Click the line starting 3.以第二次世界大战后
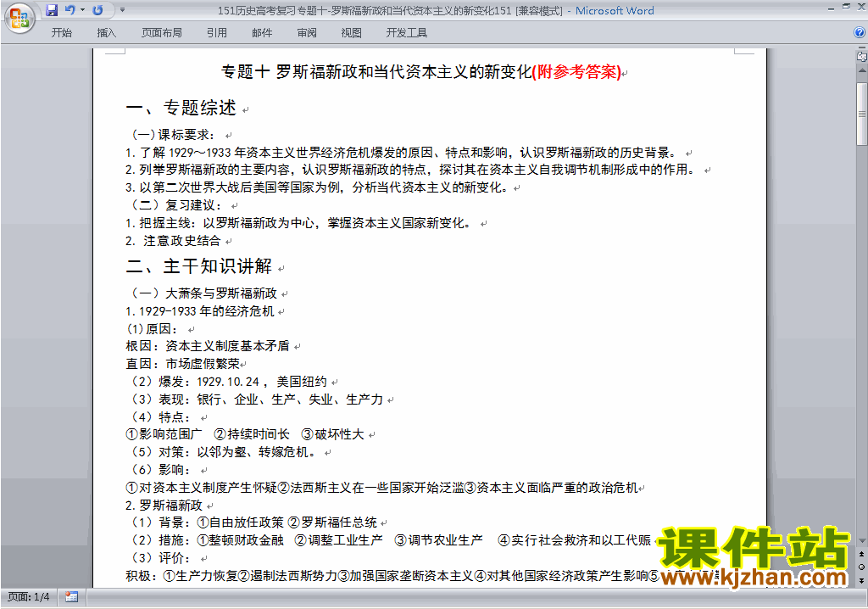 [x=317, y=187]
